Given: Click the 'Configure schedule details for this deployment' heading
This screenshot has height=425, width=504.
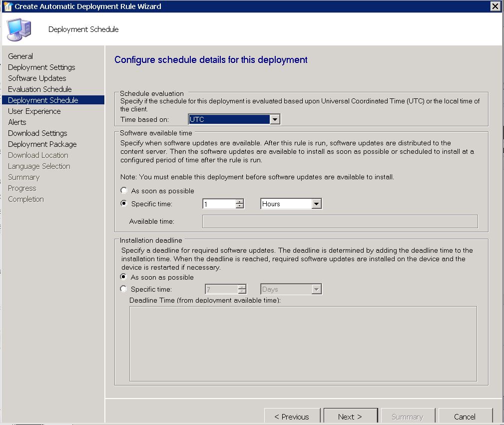Looking at the screenshot, I should pyautogui.click(x=211, y=60).
